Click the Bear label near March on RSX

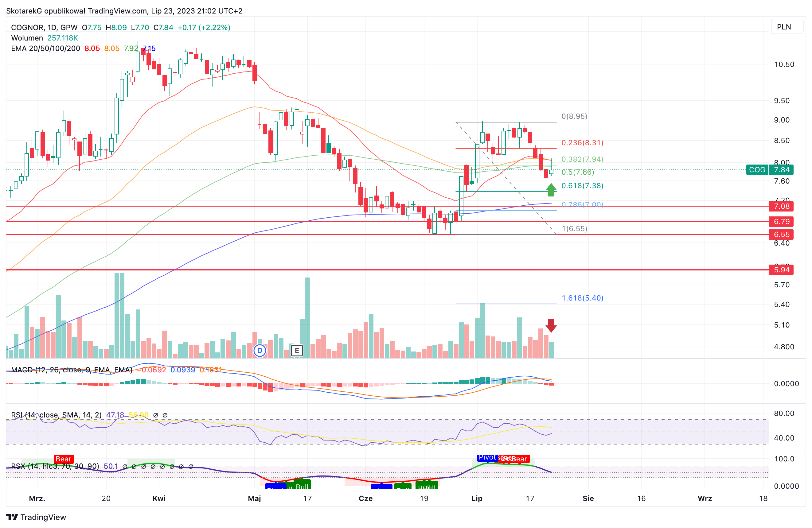(64, 459)
